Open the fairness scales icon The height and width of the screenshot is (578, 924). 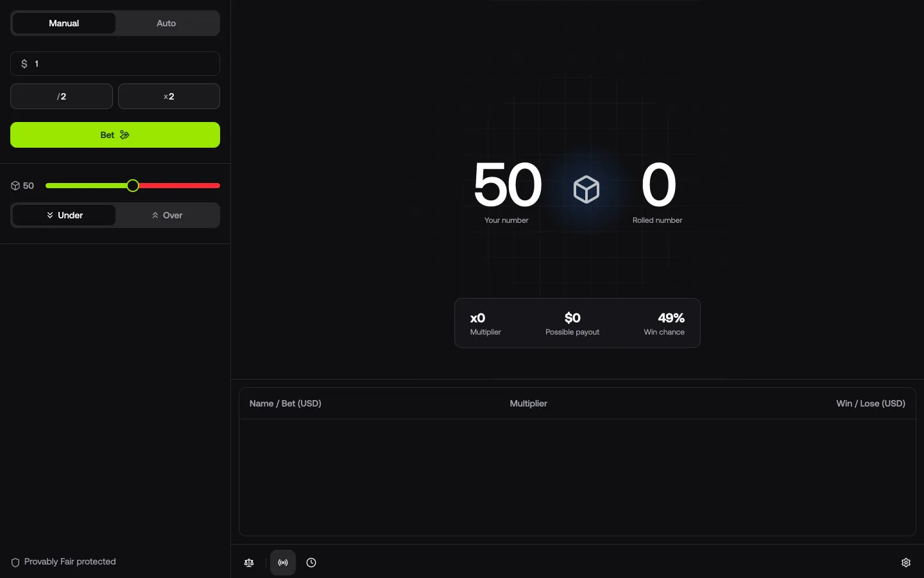pos(249,563)
